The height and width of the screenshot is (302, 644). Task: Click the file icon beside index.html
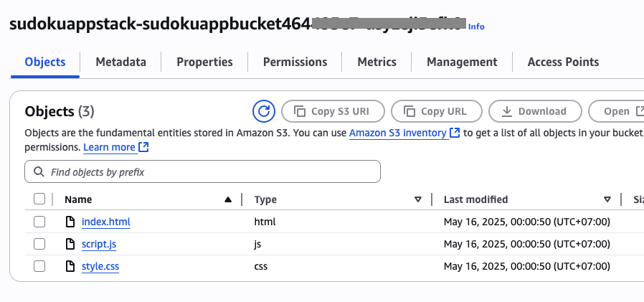click(x=71, y=222)
